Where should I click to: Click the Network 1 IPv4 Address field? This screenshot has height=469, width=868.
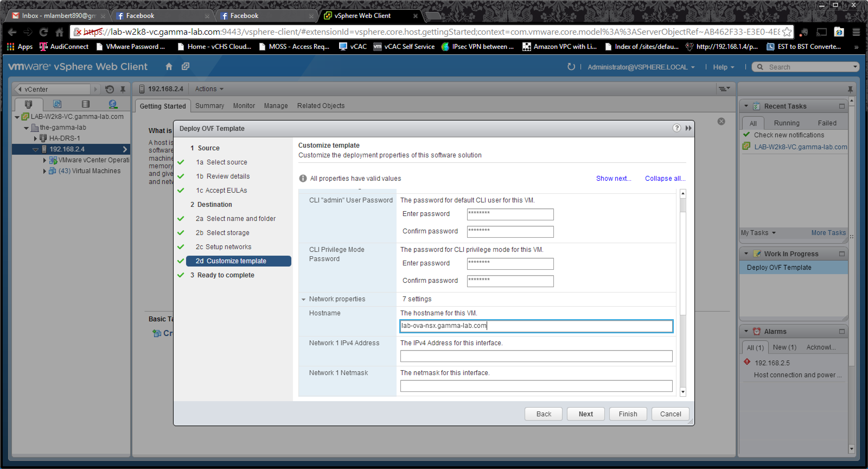pos(536,356)
